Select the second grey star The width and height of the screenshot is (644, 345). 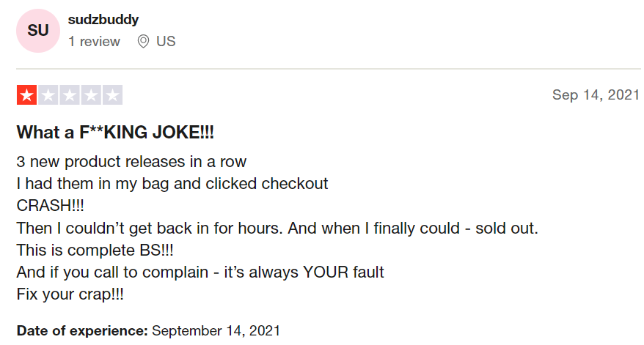pyautogui.click(x=48, y=95)
